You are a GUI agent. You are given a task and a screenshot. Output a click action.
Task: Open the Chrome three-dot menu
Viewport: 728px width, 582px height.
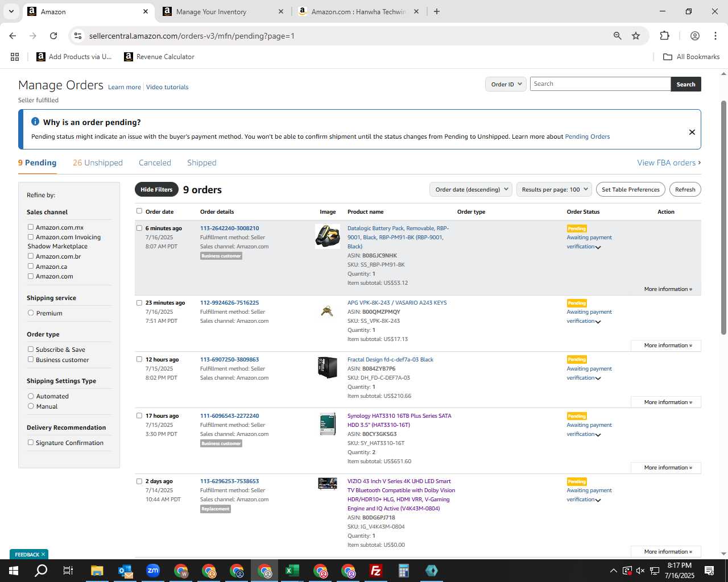715,36
